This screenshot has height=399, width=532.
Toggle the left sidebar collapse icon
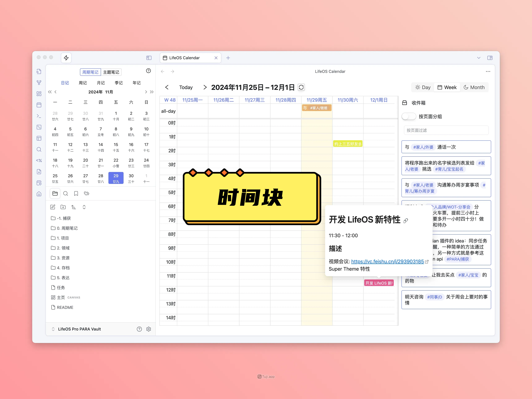(149, 58)
